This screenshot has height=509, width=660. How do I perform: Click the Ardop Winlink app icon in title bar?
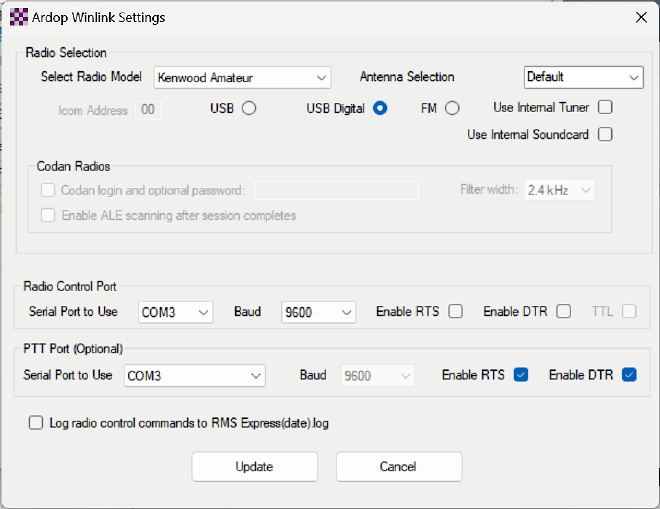pyautogui.click(x=19, y=17)
